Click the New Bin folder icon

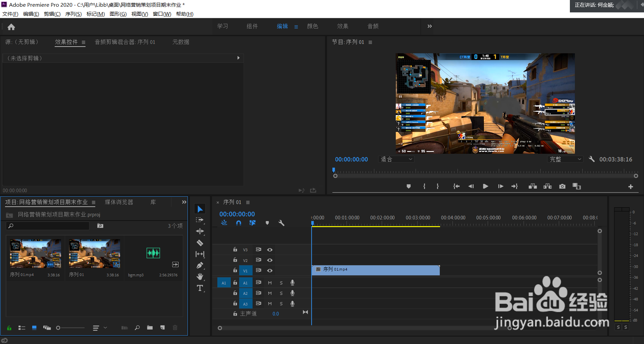tap(150, 328)
